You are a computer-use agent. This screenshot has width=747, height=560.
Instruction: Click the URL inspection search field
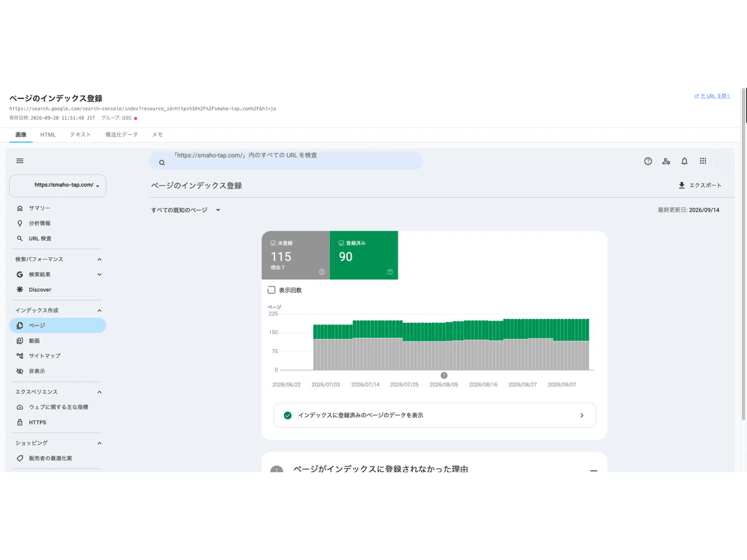click(286, 161)
